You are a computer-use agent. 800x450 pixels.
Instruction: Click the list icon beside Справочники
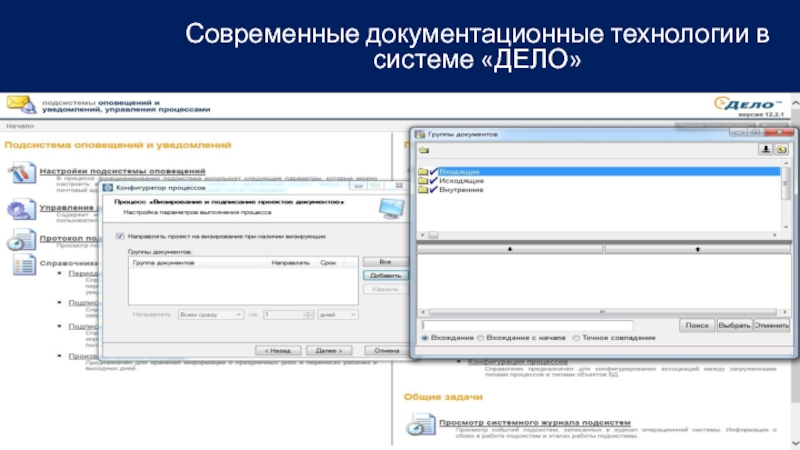pos(24,265)
